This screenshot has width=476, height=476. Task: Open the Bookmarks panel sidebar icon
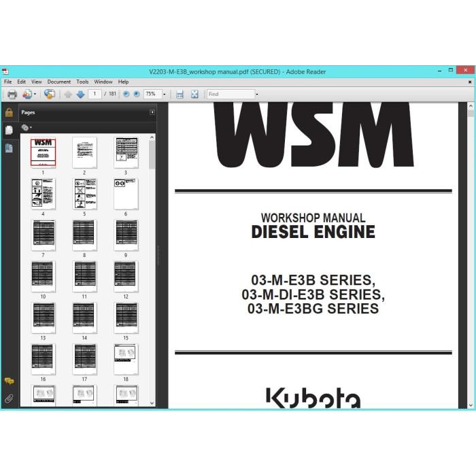[9, 148]
